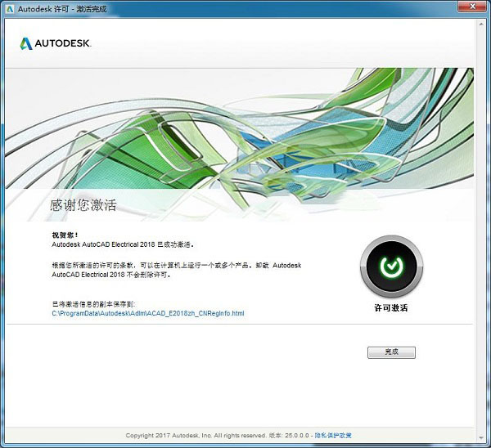This screenshot has height=448, width=491.
Task: Open the ACAD_E2018zh_CNRegInfo.html file link
Action: pos(148,313)
